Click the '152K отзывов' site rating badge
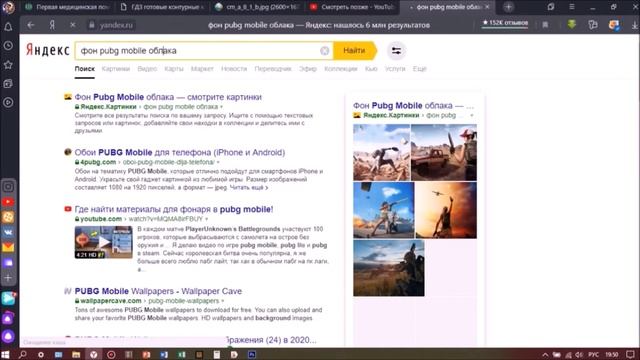This screenshot has height=360, width=640. 505,23
